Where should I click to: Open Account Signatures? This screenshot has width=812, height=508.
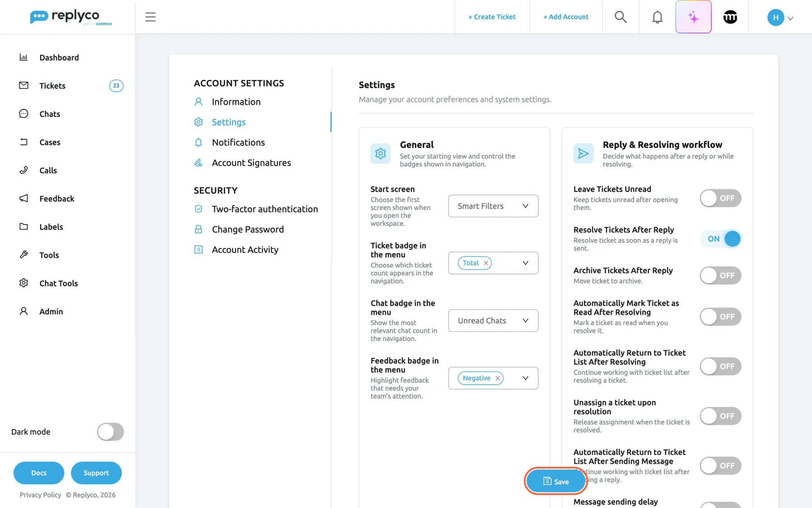(251, 163)
